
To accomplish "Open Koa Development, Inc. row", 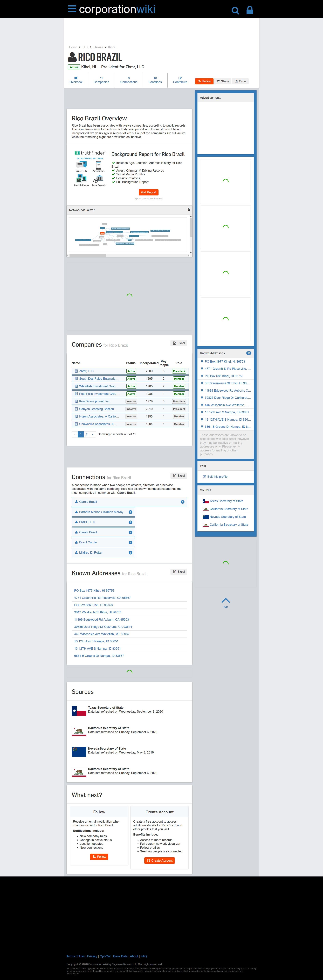I will 130,401.
